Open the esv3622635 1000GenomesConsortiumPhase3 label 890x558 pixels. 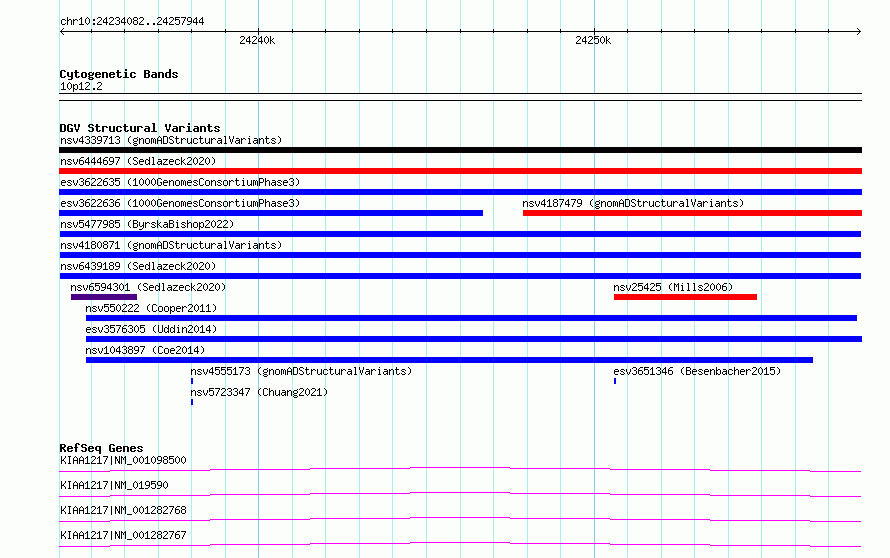pyautogui.click(x=180, y=182)
